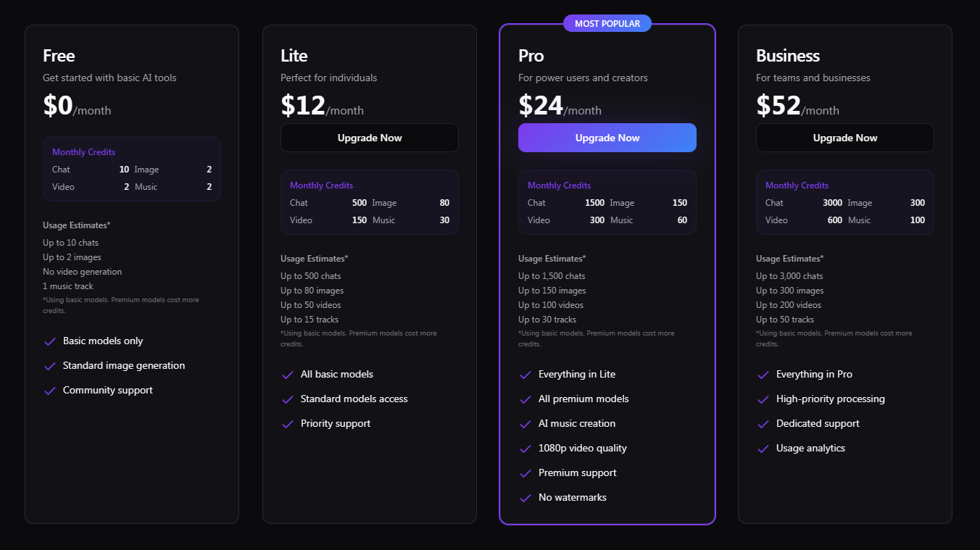Click Upgrade Now on the Business plan
The width and height of the screenshot is (980, 550).
point(845,138)
